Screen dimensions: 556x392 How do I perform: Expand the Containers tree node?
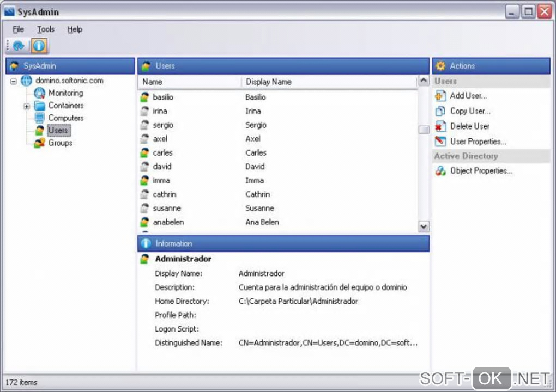(27, 106)
